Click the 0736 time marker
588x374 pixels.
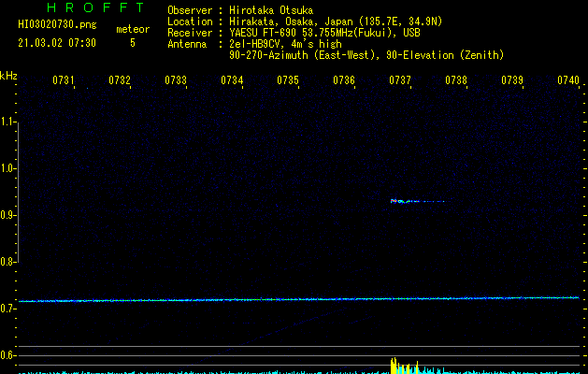[x=344, y=80]
